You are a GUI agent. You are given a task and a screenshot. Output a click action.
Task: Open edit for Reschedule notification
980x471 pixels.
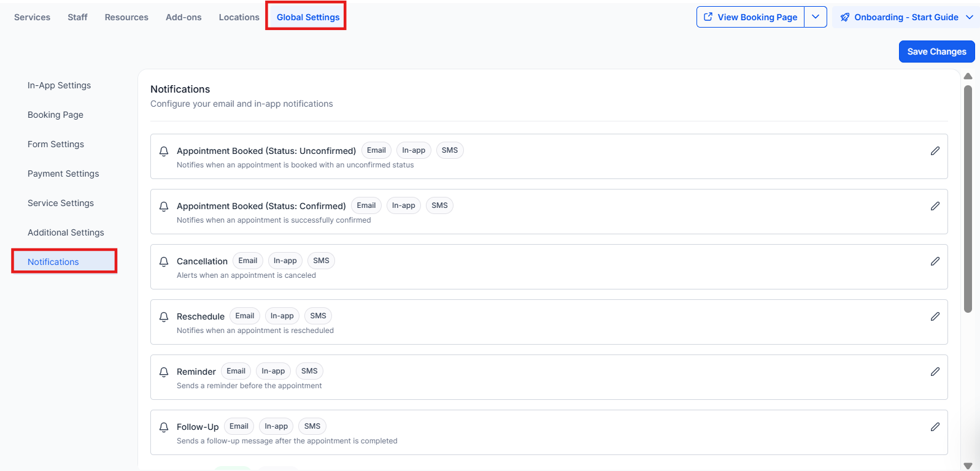click(935, 316)
